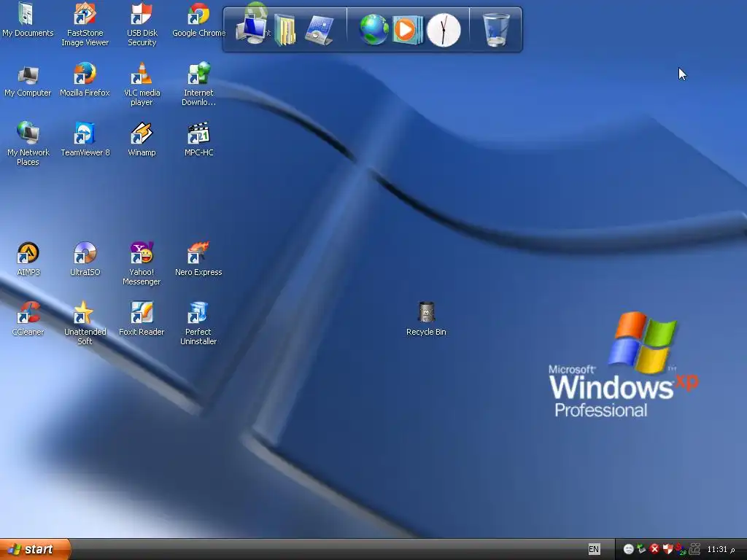
Task: Select Foxit Reader shortcut
Action: (x=142, y=319)
